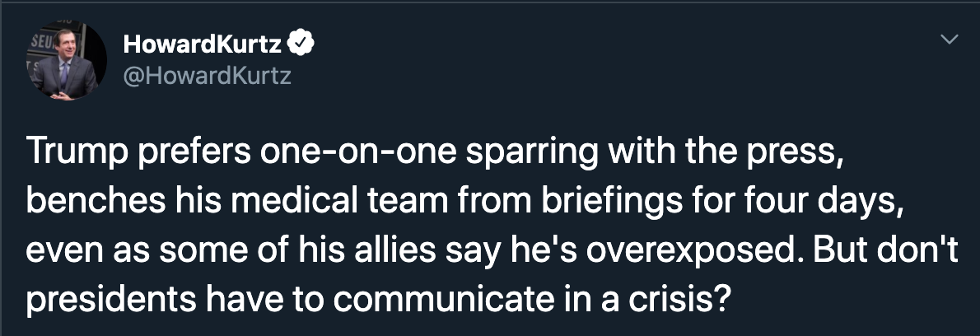Click the blue verified badge icon
Screen dimensions: 980x336
point(301,43)
